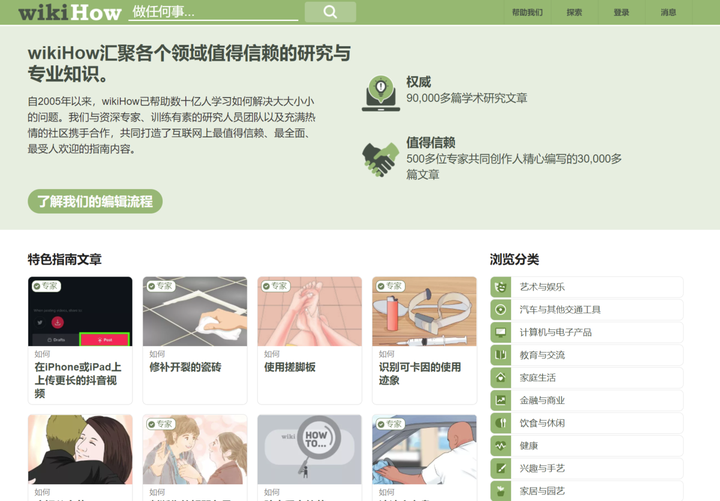Click 专家 badge on the cocaine signs card
720x501 pixels.
coord(390,286)
